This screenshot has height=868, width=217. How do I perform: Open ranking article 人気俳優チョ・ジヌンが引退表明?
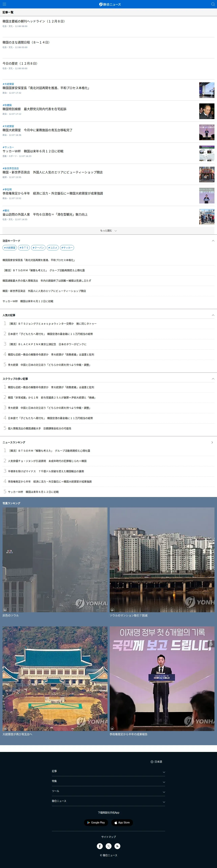(47, 461)
